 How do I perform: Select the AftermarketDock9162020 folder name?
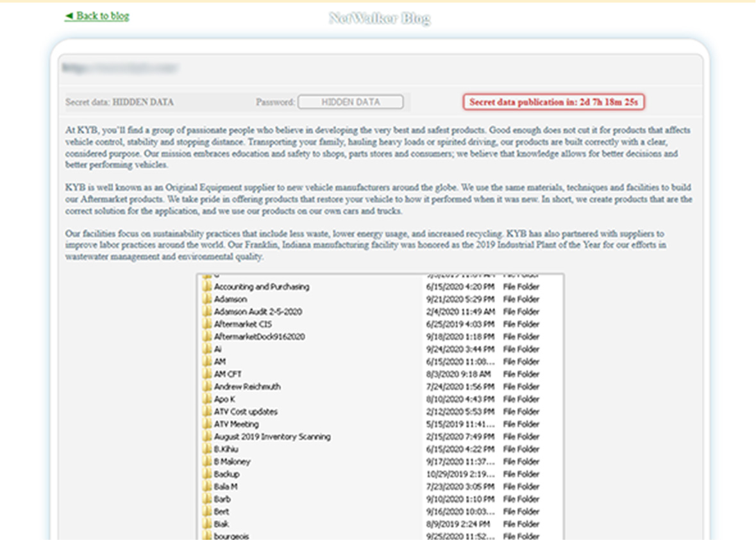[259, 337]
